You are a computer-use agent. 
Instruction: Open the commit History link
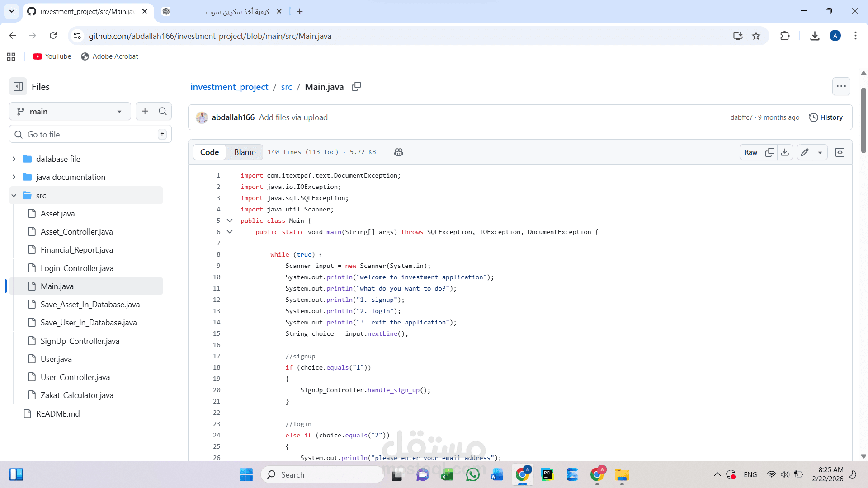coord(826,117)
